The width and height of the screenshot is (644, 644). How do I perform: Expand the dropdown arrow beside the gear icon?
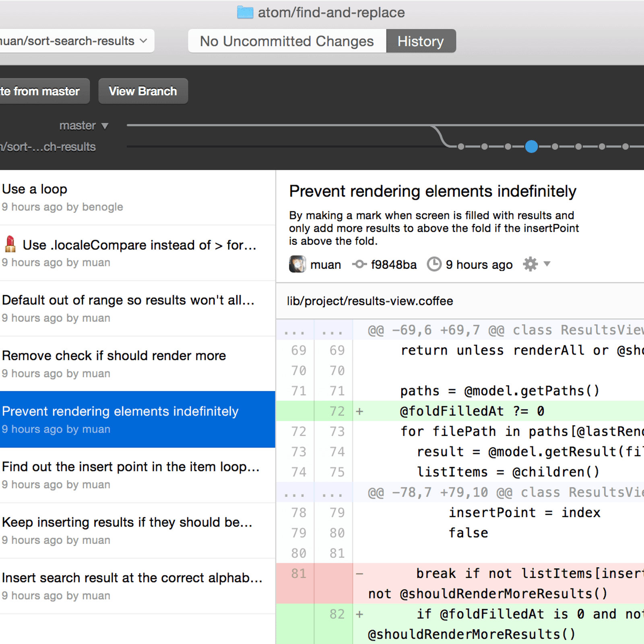click(547, 264)
